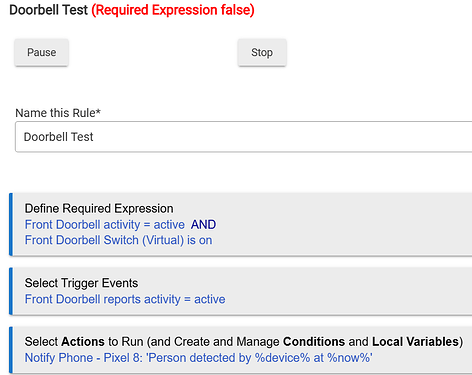Click the blue left bar of the Required Expression panel

[11, 224]
